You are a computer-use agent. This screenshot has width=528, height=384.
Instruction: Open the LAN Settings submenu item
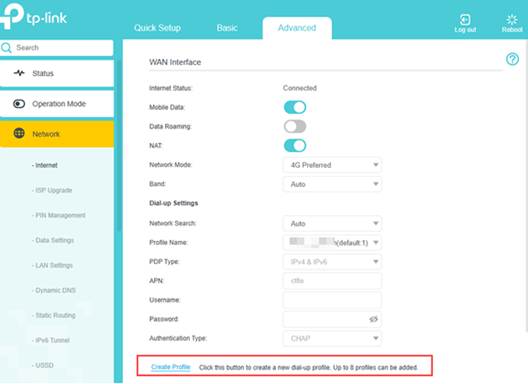(x=53, y=265)
